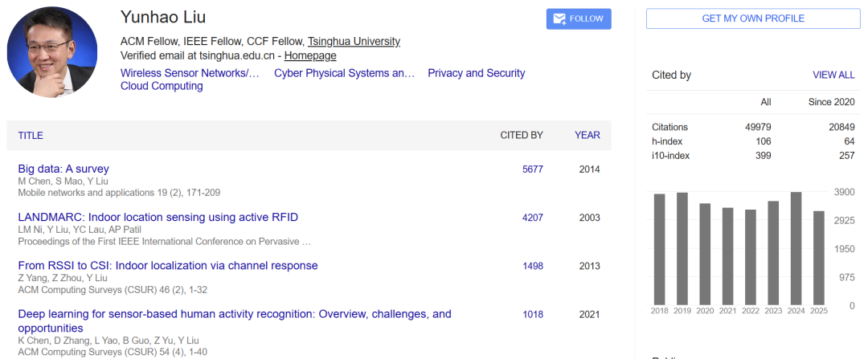This screenshot has width=868, height=359.
Task: Open the 'Big data: A survey' article
Action: [63, 169]
